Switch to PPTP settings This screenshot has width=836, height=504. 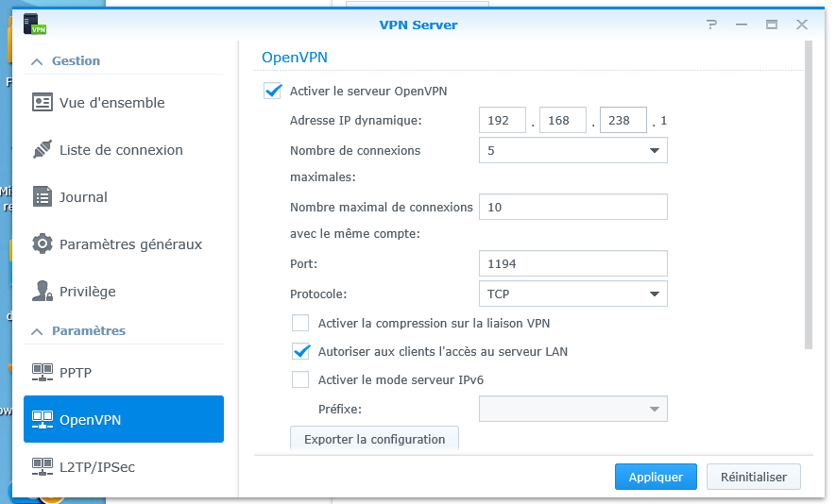pyautogui.click(x=124, y=373)
